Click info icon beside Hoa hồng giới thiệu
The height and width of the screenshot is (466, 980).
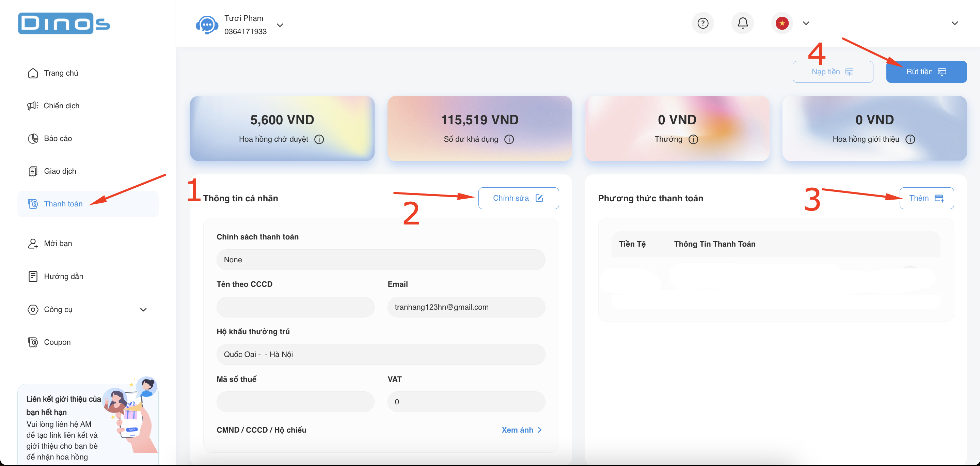tap(910, 139)
